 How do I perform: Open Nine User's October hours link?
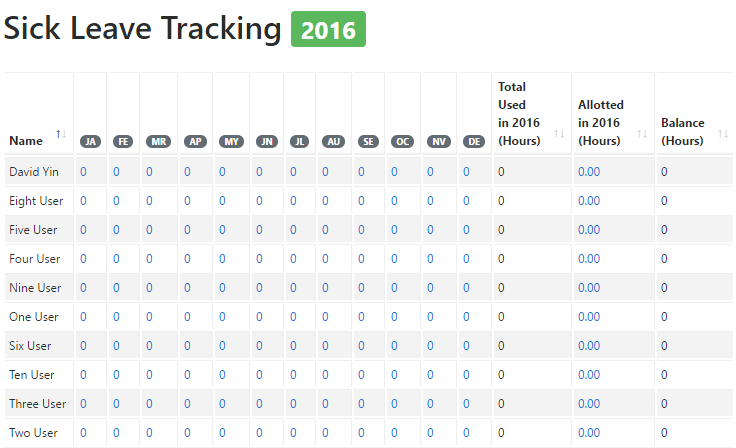pos(394,288)
